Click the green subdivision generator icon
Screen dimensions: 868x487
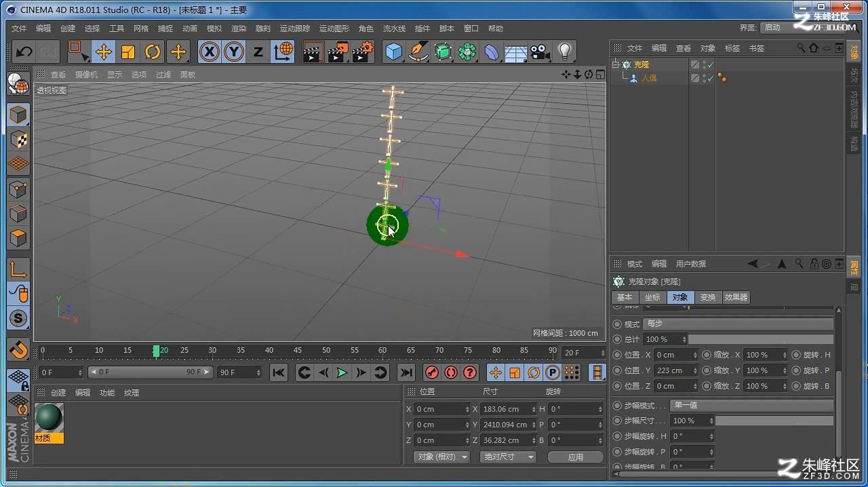tap(443, 52)
